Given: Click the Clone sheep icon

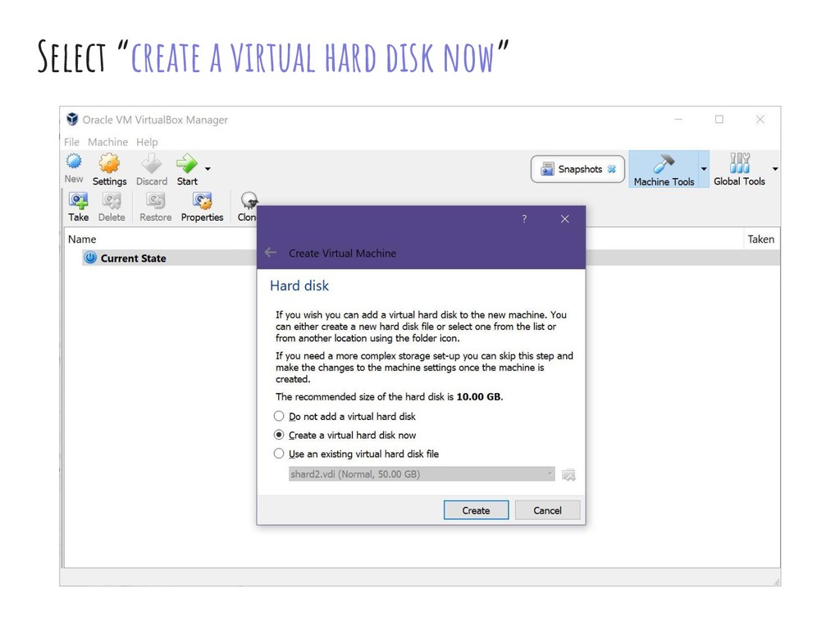Looking at the screenshot, I should 249,200.
